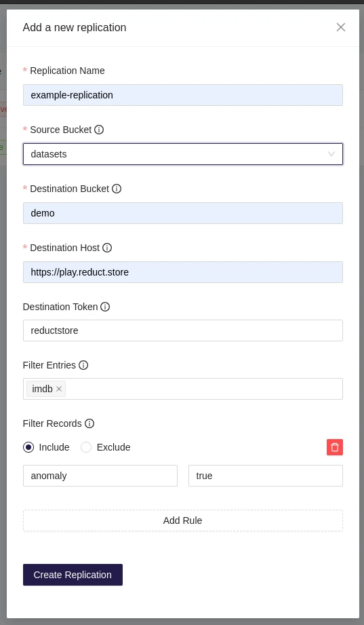This screenshot has height=625, width=364.
Task: Click the imdb tag text
Action: coord(42,389)
